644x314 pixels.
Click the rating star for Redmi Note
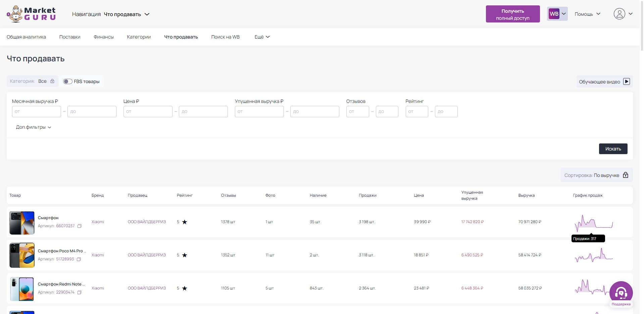[185, 288]
